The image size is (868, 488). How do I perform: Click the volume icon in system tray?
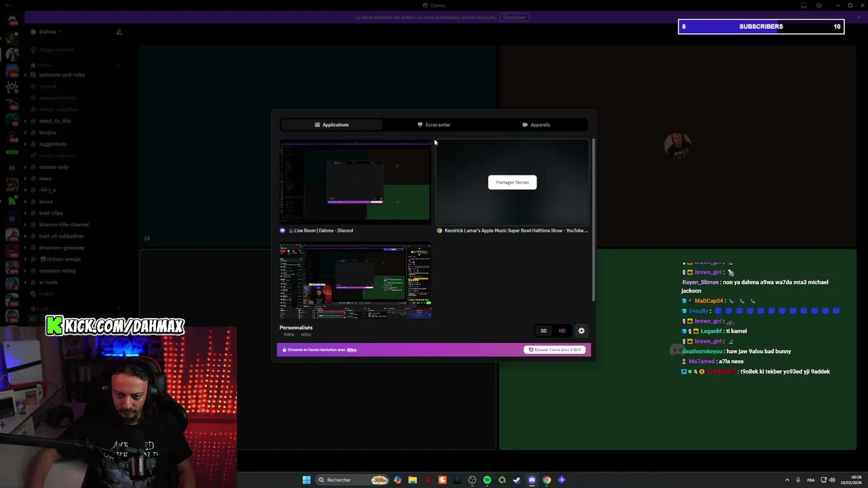[x=833, y=480]
